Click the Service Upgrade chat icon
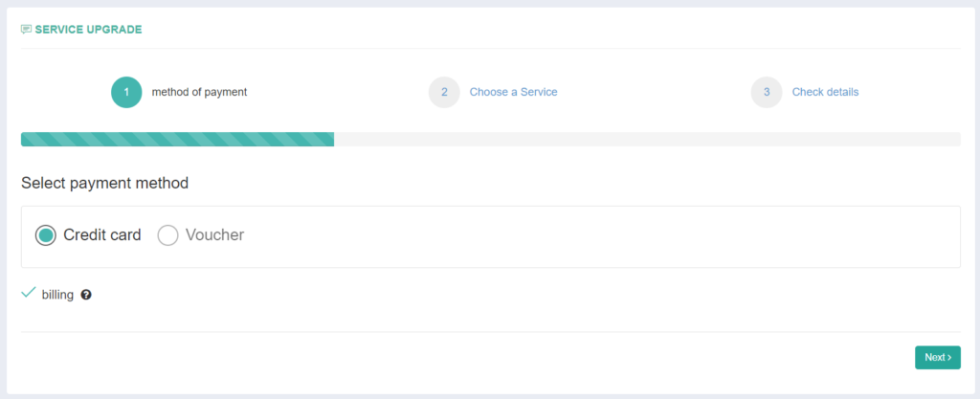This screenshot has width=980, height=399. tap(26, 30)
